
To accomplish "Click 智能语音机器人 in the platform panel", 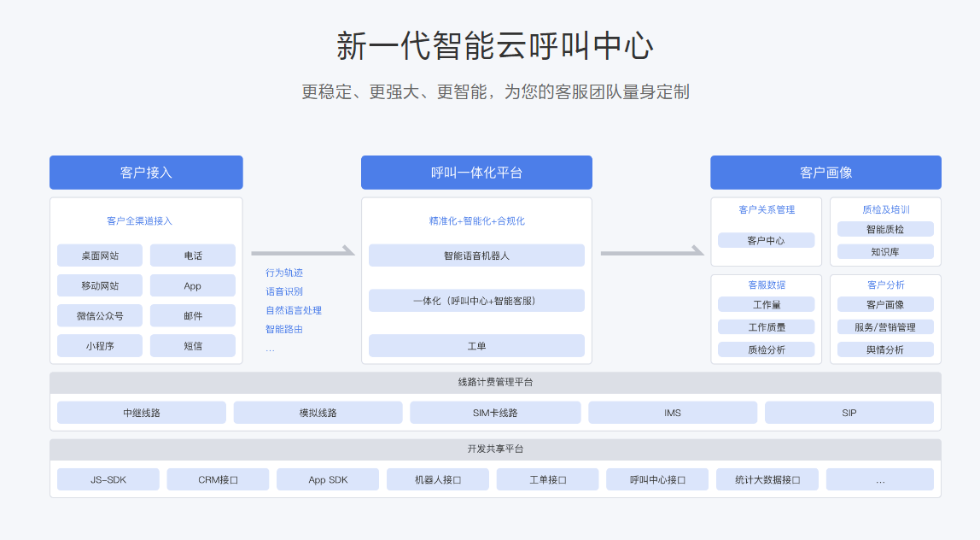I will pos(476,255).
